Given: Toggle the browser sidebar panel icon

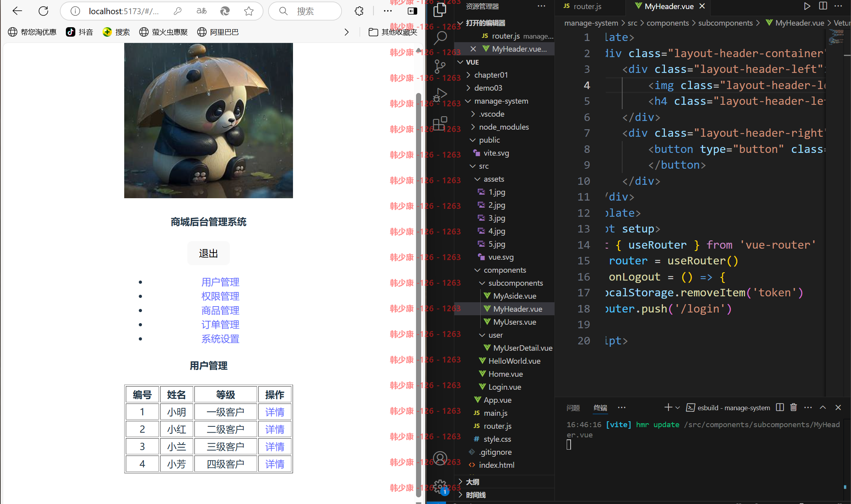Looking at the screenshot, I should [x=412, y=11].
